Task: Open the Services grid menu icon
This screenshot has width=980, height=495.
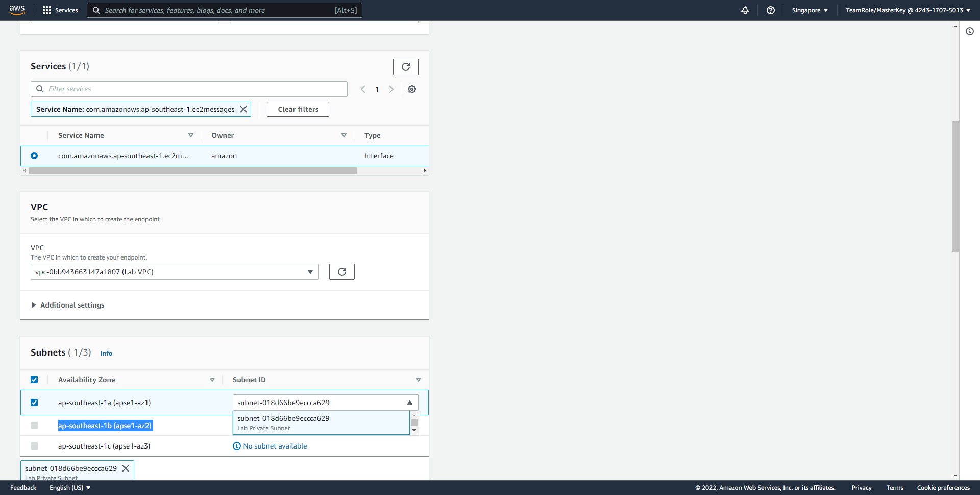Action: point(46,10)
